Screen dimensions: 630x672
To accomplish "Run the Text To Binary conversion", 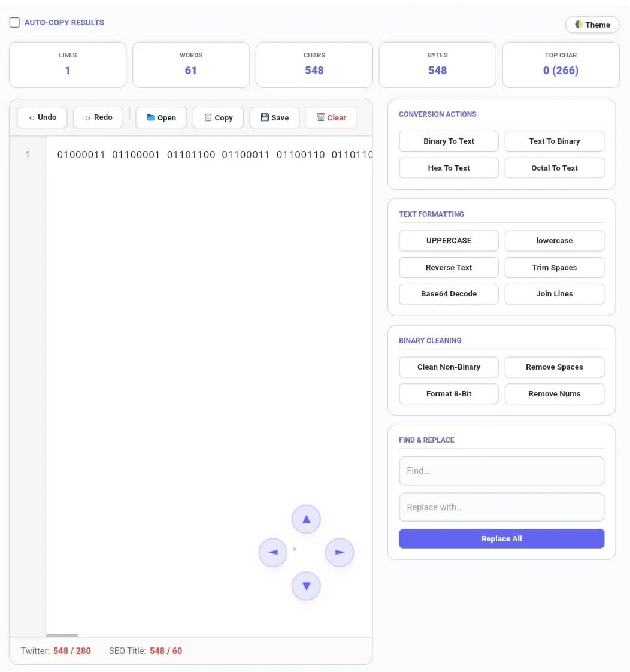I will pyautogui.click(x=554, y=141).
